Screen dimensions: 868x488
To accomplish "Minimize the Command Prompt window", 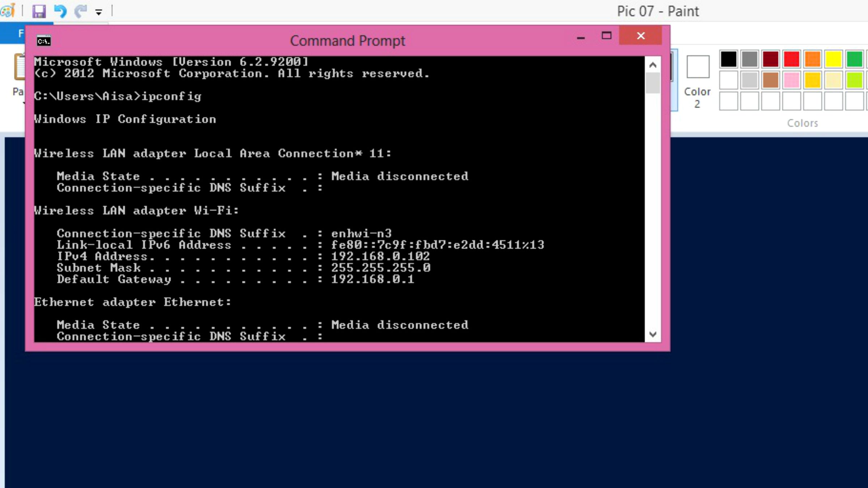I will (x=581, y=37).
